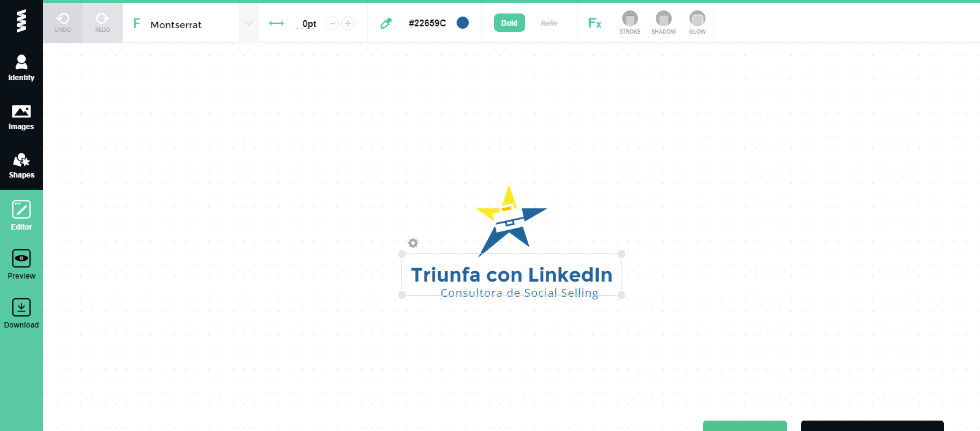This screenshot has width=980, height=431.
Task: Open the Shapes panel
Action: (21, 166)
